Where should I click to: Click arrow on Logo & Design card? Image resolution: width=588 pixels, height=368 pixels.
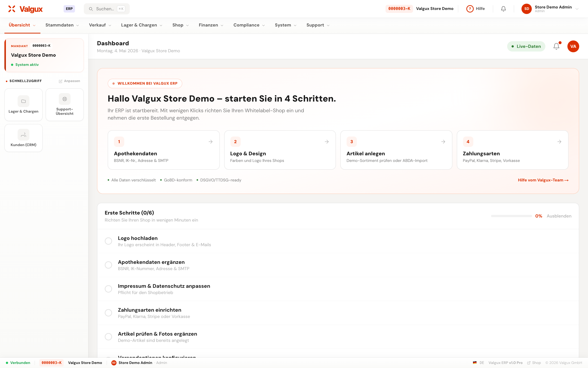point(327,142)
